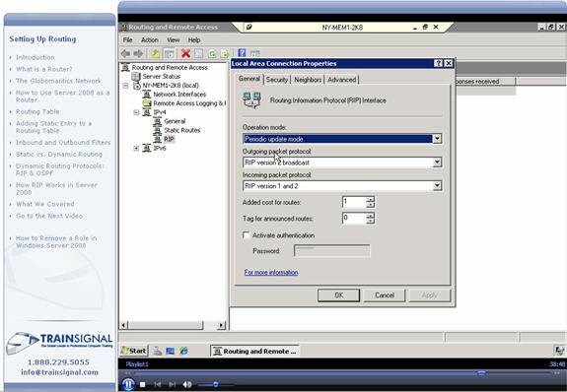Skip to previous track in player
This screenshot has height=392, width=567.
[x=158, y=384]
